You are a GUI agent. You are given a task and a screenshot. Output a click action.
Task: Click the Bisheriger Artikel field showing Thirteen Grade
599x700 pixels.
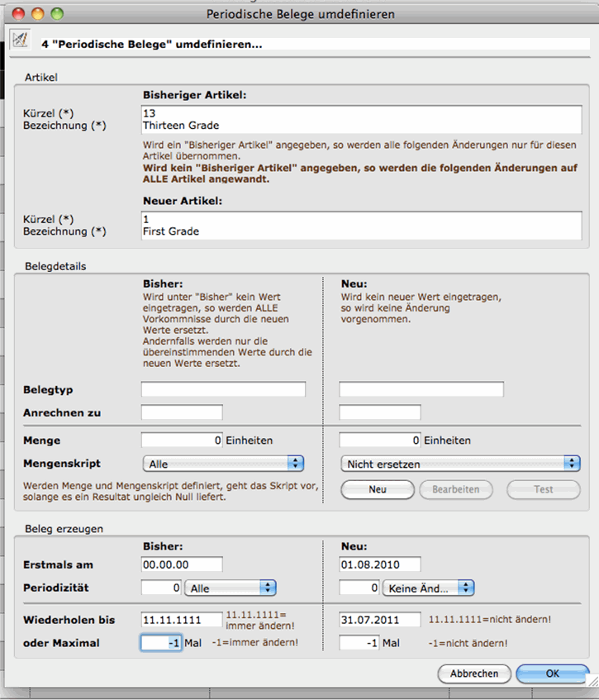point(361,119)
